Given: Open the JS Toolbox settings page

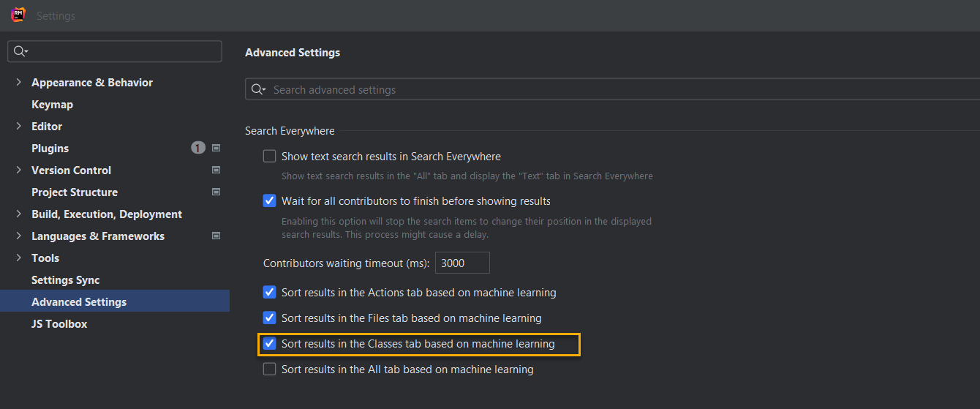Looking at the screenshot, I should click(x=59, y=324).
